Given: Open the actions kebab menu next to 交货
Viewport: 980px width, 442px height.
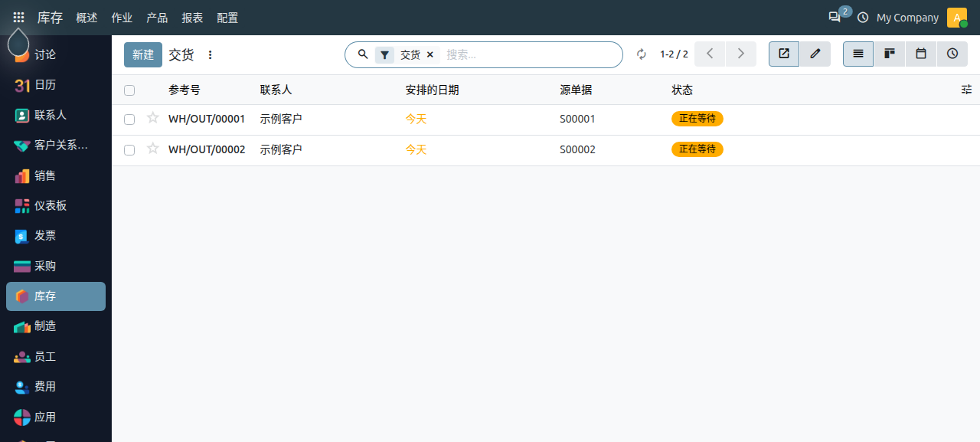Looking at the screenshot, I should pos(211,54).
